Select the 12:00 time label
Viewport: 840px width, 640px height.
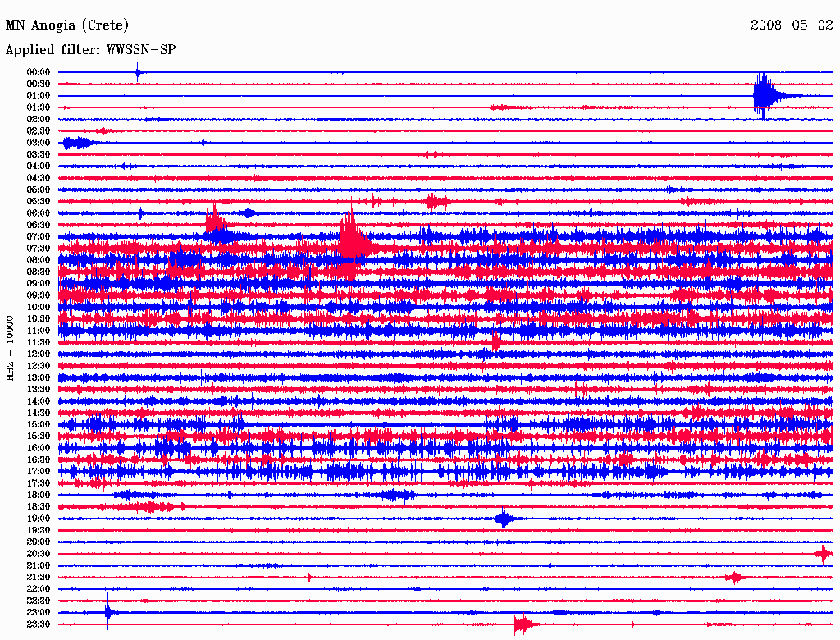[x=39, y=354]
